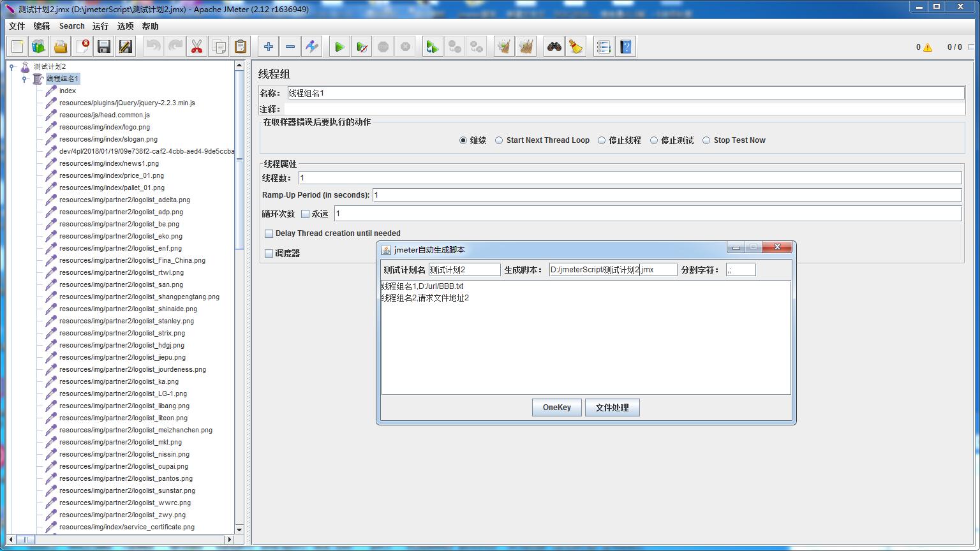Reset search with broom icon
The height and width of the screenshot is (551, 980).
point(575,47)
